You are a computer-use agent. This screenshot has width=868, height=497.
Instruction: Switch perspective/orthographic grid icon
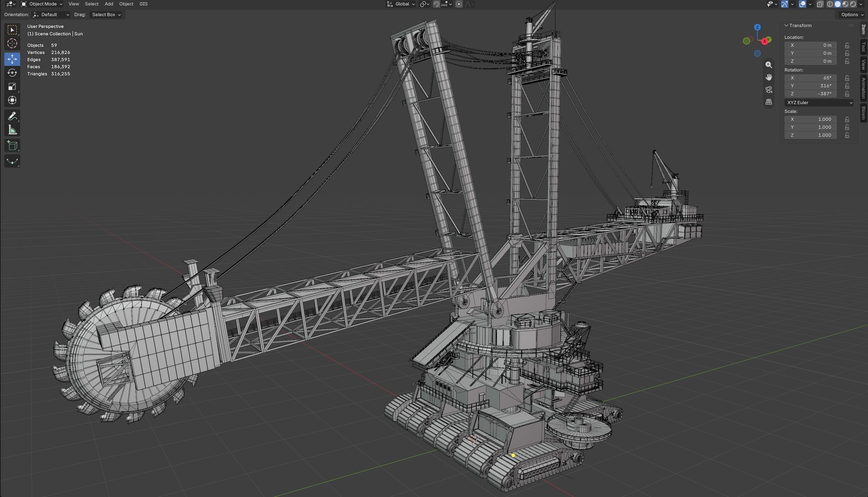(x=769, y=102)
